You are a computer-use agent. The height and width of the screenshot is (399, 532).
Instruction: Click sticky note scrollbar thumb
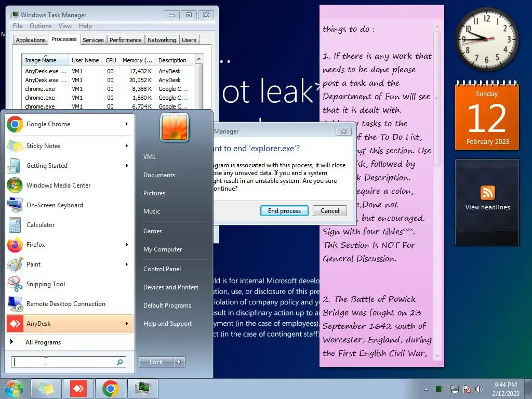point(437,98)
